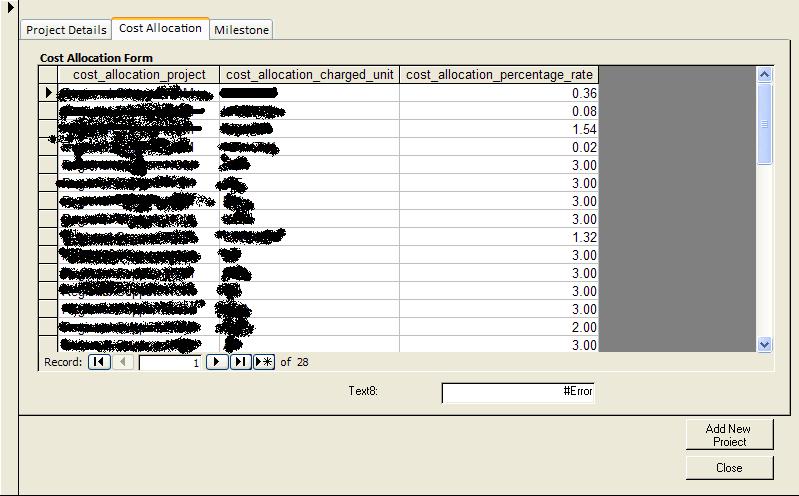Select the row selector for 2.00 record
The width and height of the screenshot is (799, 496).
tap(48, 327)
